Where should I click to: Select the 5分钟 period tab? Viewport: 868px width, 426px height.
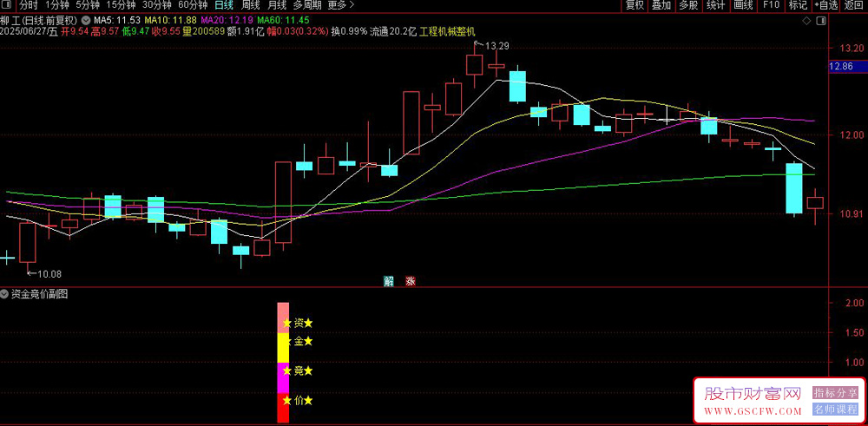[87, 5]
